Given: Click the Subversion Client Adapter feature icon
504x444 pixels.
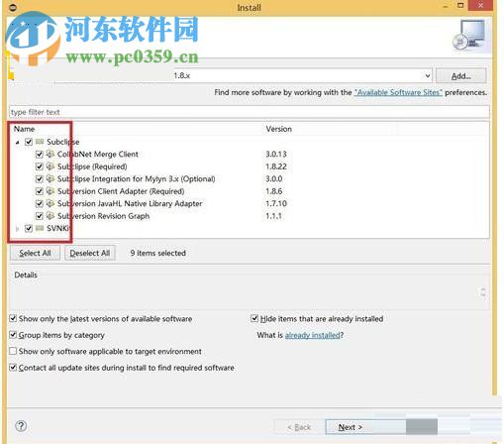Looking at the screenshot, I should point(50,191).
